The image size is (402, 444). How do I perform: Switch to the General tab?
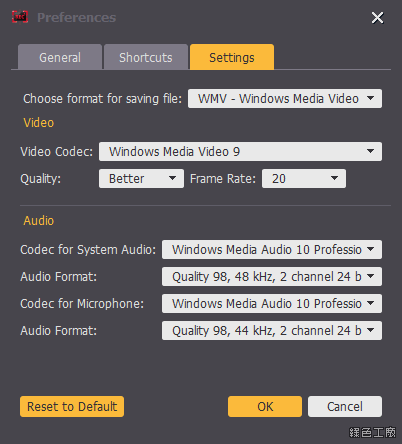click(60, 57)
